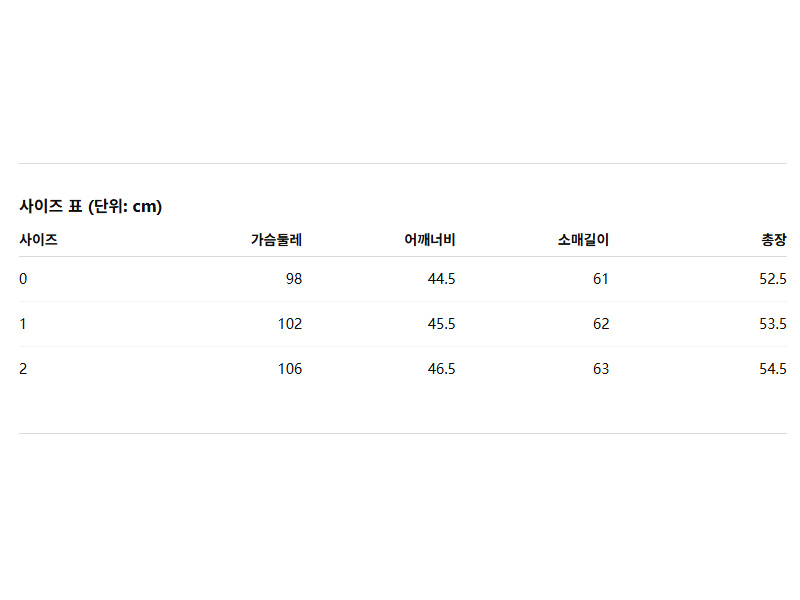
Task: Click the 어깨너비 column header
Action: click(x=430, y=240)
